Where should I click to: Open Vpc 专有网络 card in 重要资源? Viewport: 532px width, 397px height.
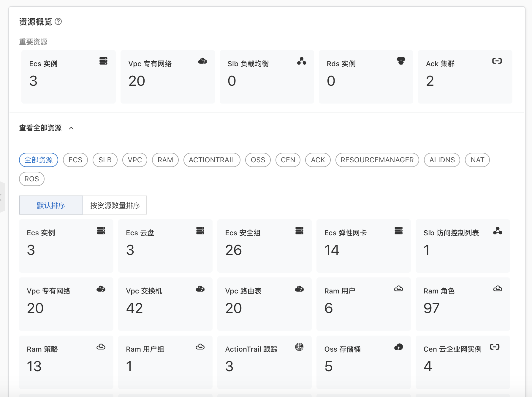(168, 77)
